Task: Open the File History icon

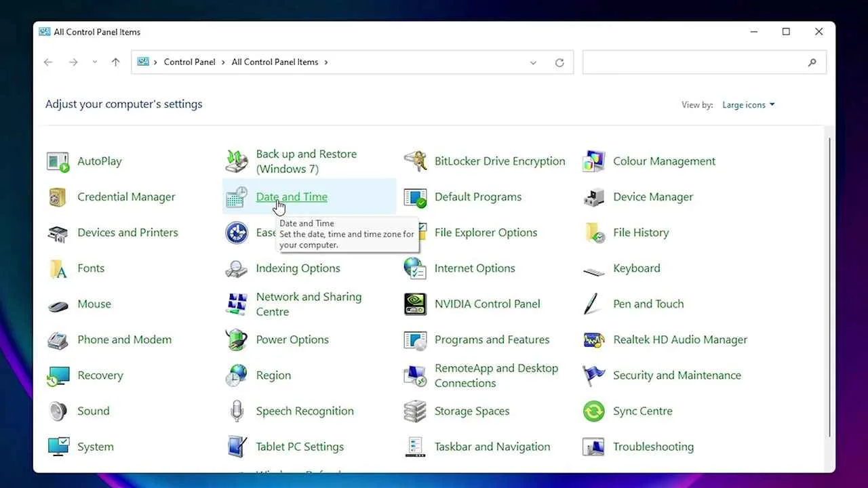Action: coord(594,233)
